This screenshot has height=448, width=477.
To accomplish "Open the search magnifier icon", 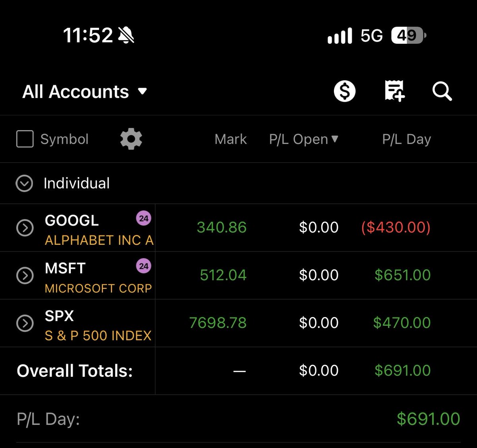I will [x=442, y=92].
